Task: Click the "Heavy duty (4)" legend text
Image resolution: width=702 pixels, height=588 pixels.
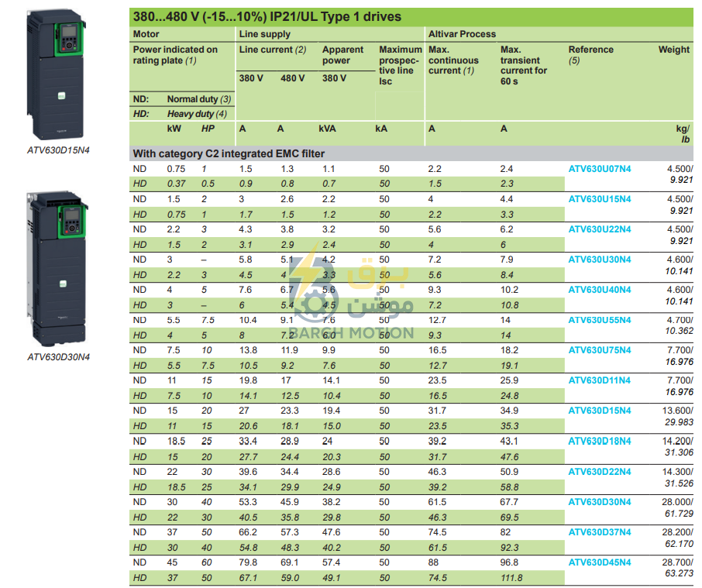Action: [197, 114]
